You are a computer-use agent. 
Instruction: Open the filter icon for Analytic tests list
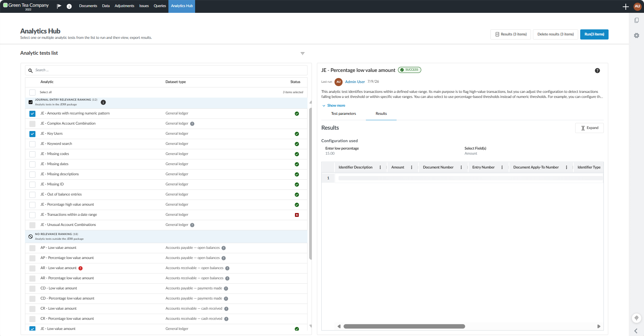(x=302, y=53)
